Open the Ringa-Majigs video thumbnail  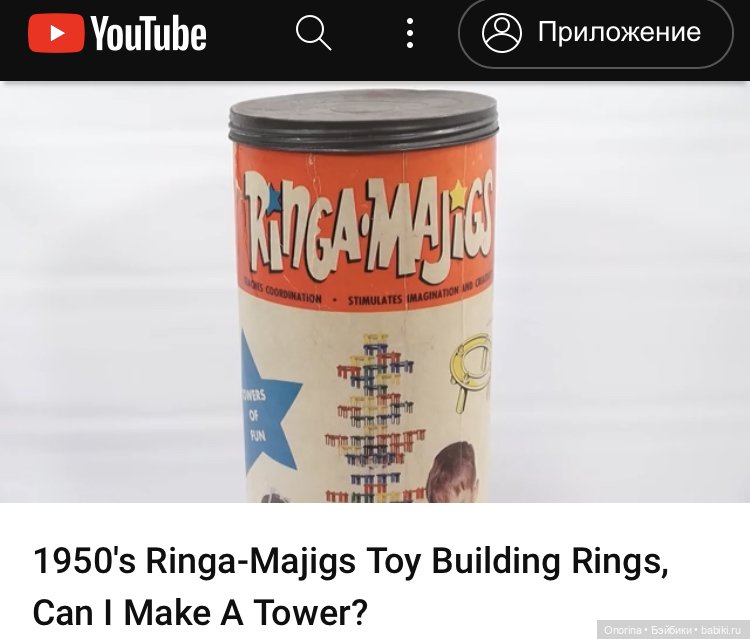click(375, 292)
